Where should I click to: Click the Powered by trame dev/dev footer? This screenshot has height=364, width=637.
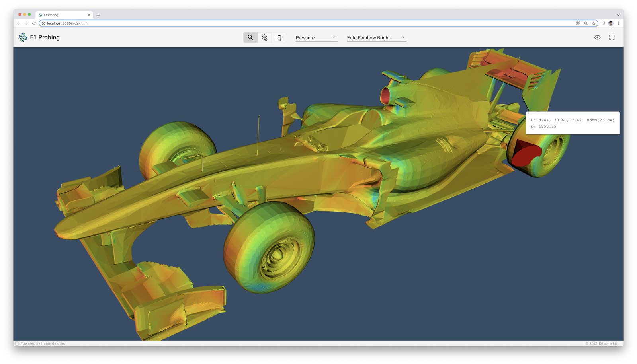pyautogui.click(x=43, y=343)
